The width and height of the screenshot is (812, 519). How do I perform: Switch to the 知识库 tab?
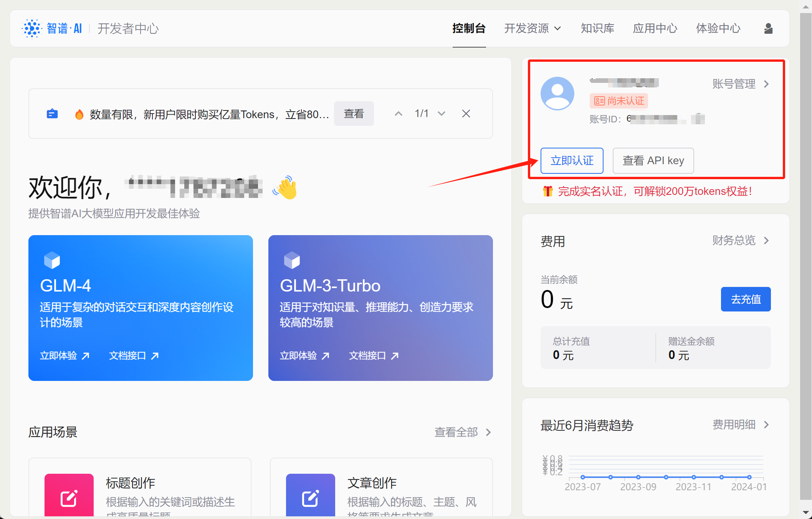click(x=597, y=28)
